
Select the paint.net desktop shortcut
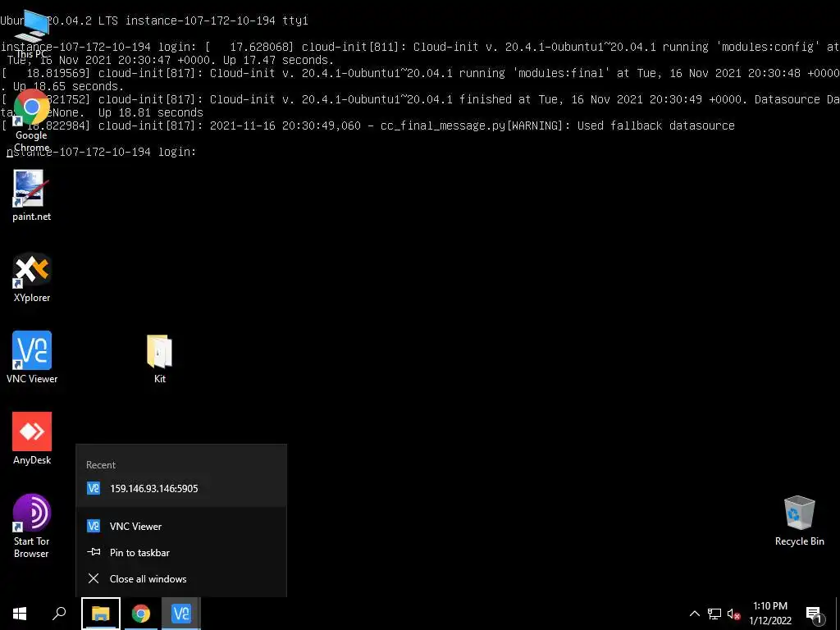(x=31, y=195)
